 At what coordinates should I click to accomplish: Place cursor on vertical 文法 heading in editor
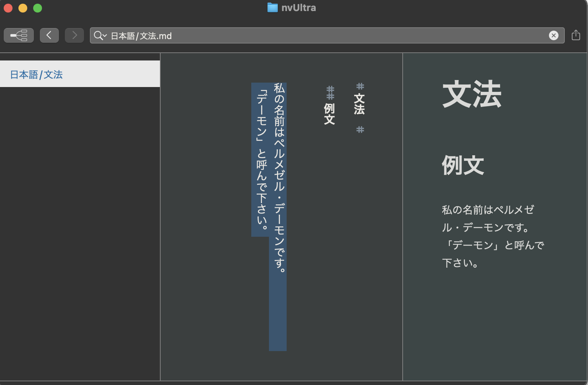pyautogui.click(x=359, y=104)
